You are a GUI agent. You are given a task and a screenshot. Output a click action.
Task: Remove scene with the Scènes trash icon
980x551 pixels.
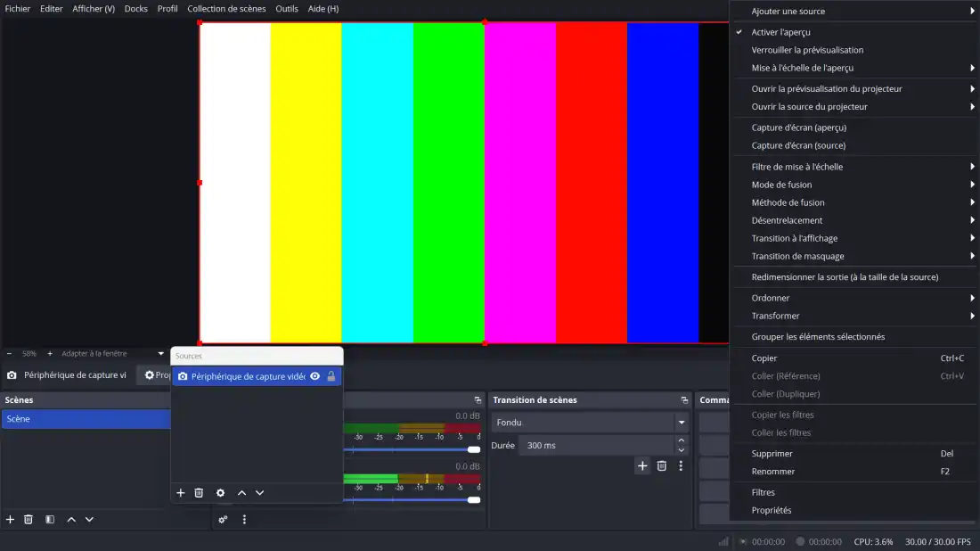pyautogui.click(x=29, y=520)
